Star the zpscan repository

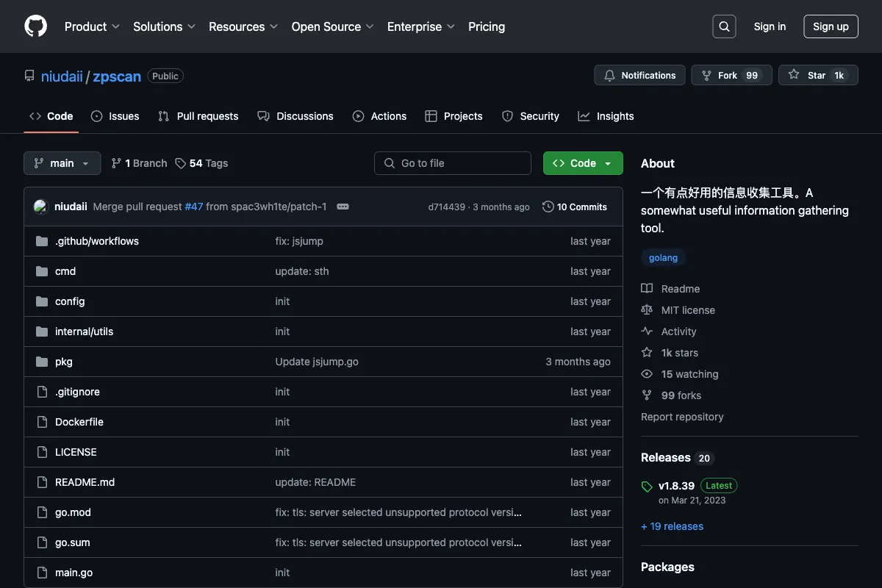pyautogui.click(x=819, y=75)
